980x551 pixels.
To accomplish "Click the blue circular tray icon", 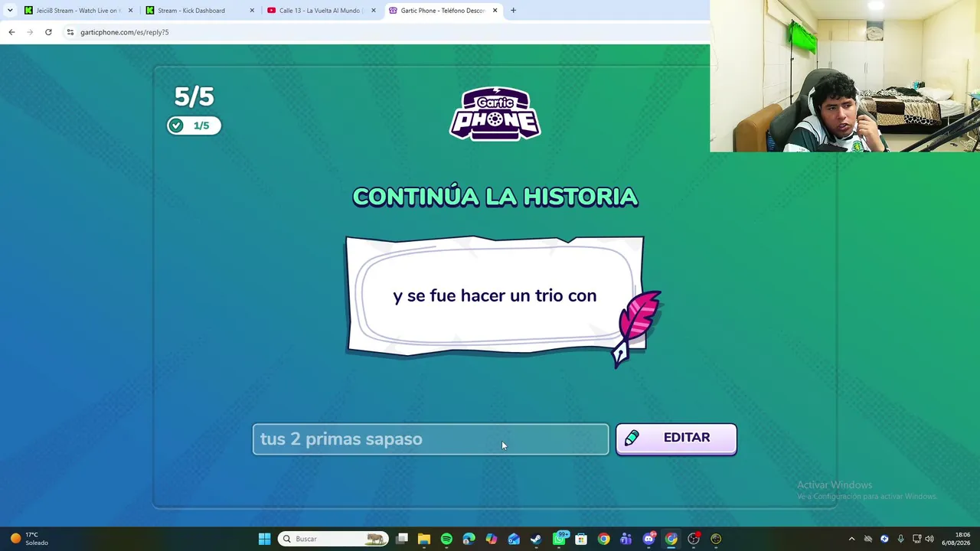I will click(884, 539).
